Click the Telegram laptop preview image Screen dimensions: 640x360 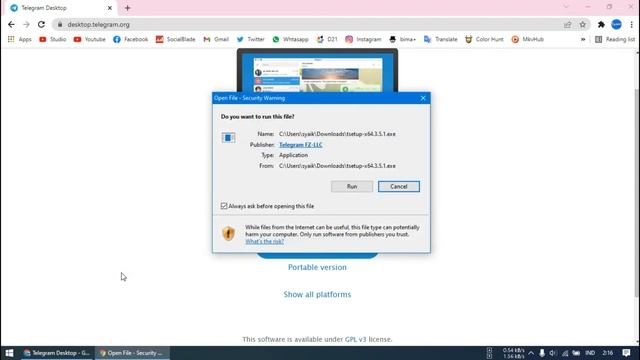pos(317,70)
